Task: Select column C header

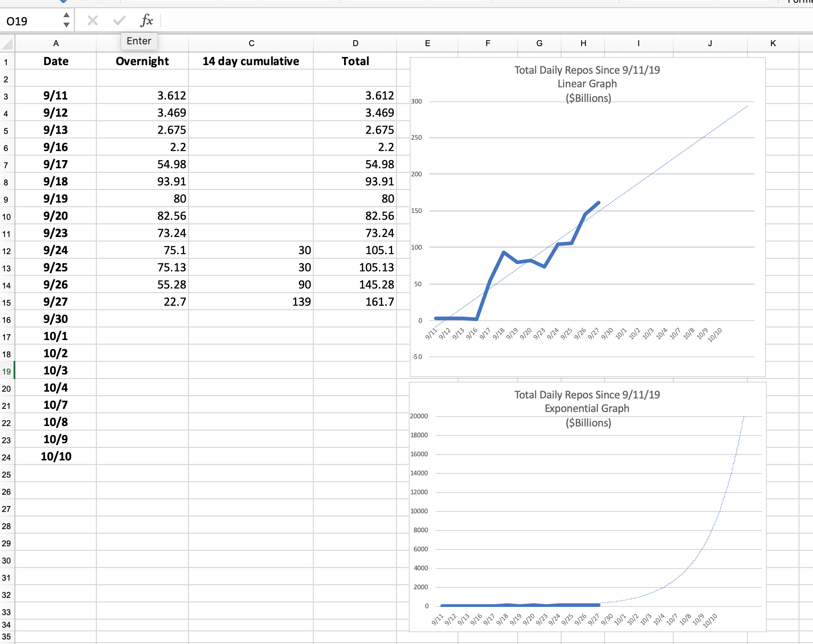Action: click(251, 43)
